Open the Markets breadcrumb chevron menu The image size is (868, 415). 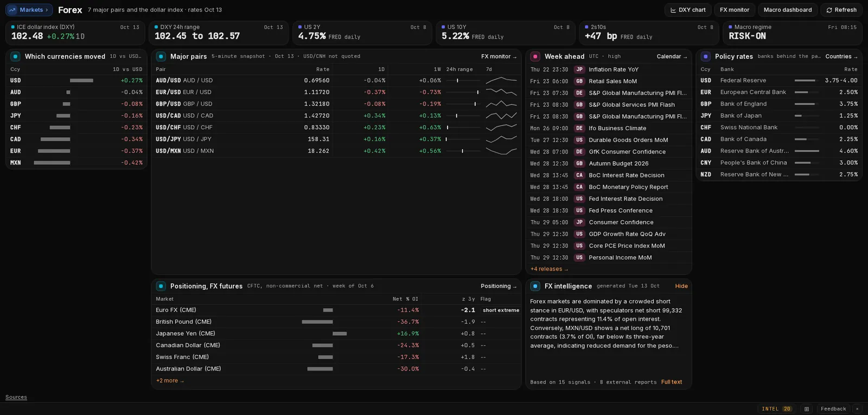click(47, 10)
